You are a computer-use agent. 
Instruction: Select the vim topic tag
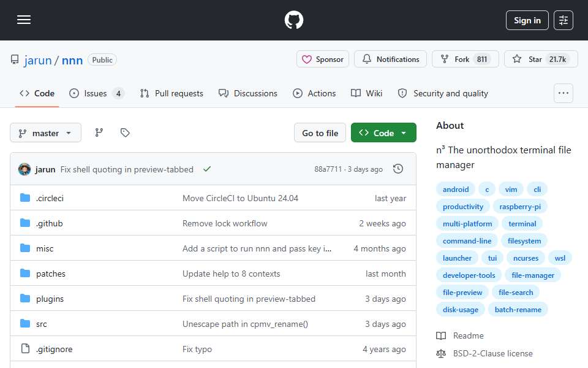click(x=511, y=190)
